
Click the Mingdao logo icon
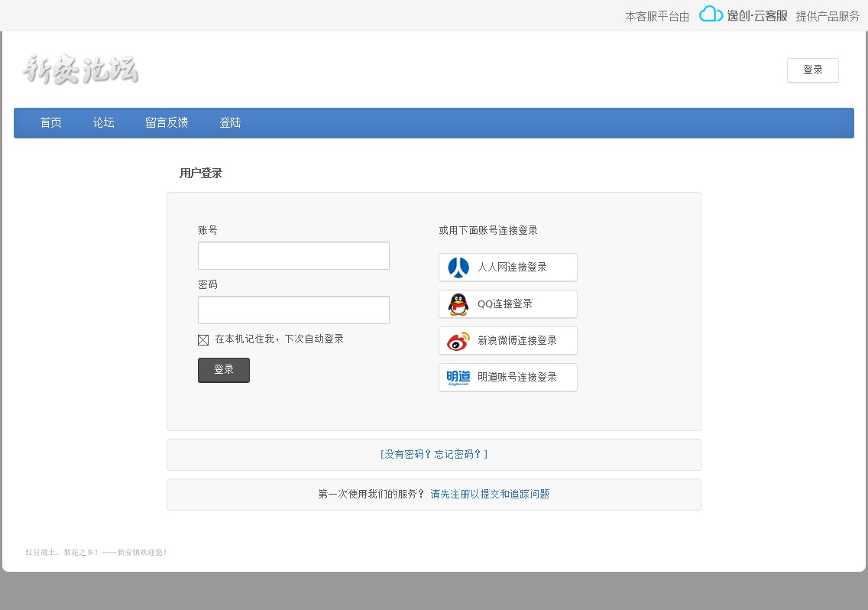(x=458, y=378)
